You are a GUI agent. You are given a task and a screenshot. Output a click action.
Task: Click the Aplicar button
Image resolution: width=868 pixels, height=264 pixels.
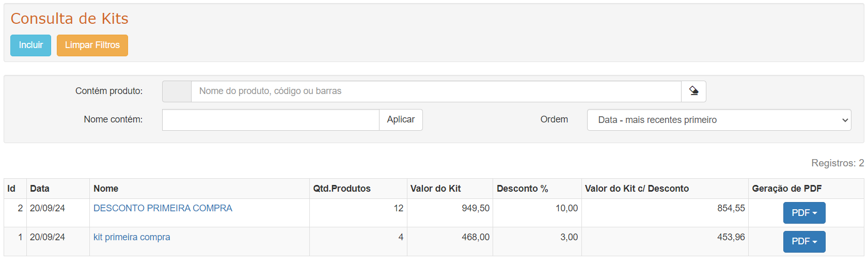click(401, 120)
